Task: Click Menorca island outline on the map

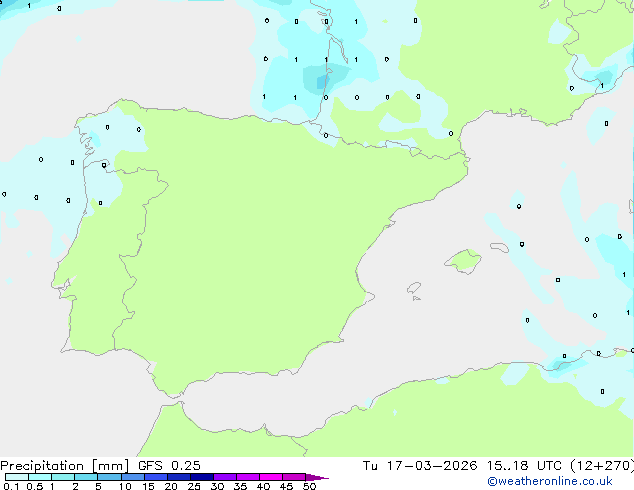Action: 499,247
